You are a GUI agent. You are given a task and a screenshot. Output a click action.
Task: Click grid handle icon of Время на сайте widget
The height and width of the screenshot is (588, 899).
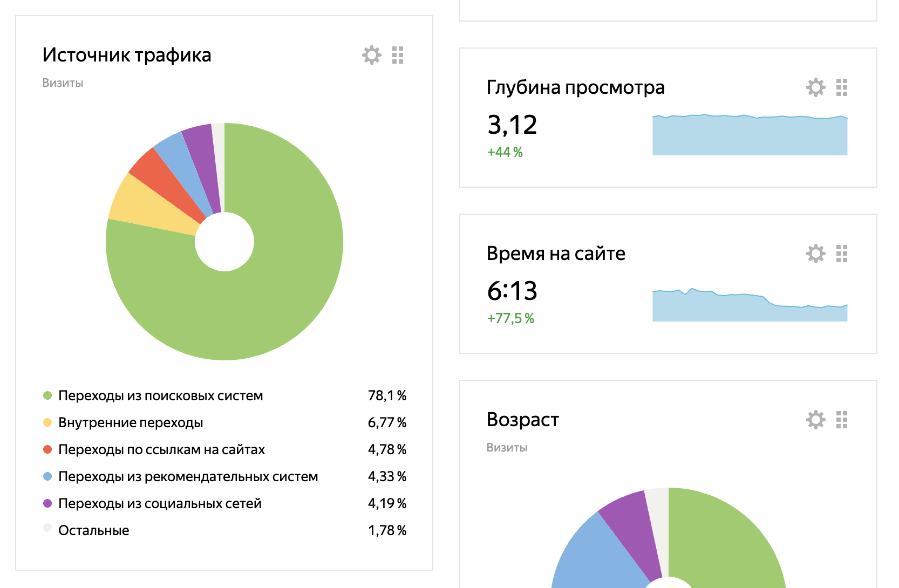pyautogui.click(x=842, y=254)
